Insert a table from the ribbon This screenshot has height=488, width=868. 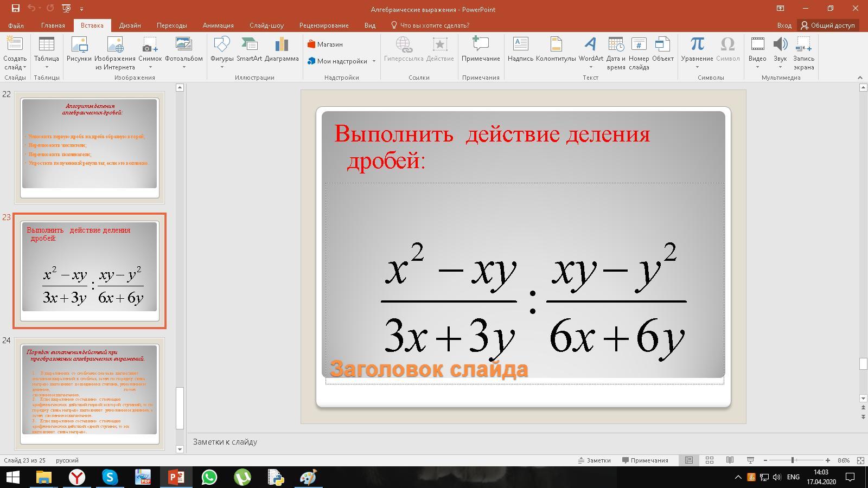pos(47,49)
